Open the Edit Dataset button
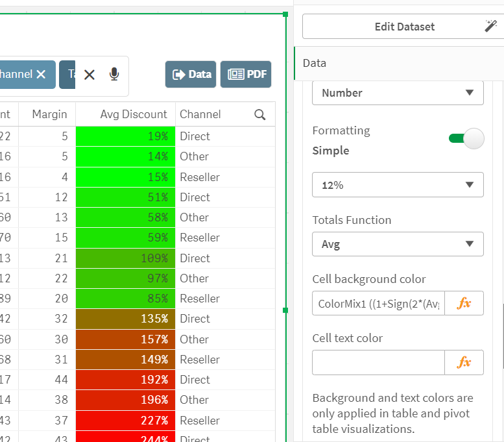504x442 pixels. pos(404,27)
